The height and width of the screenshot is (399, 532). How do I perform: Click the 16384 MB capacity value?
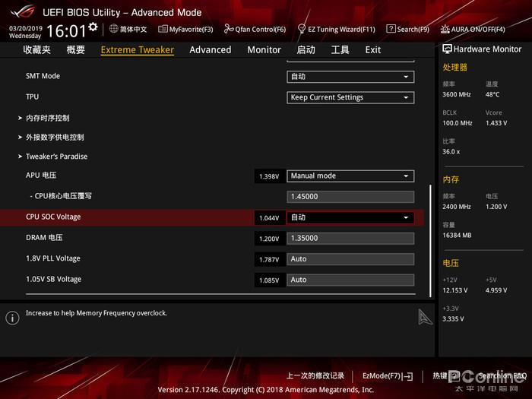point(457,235)
